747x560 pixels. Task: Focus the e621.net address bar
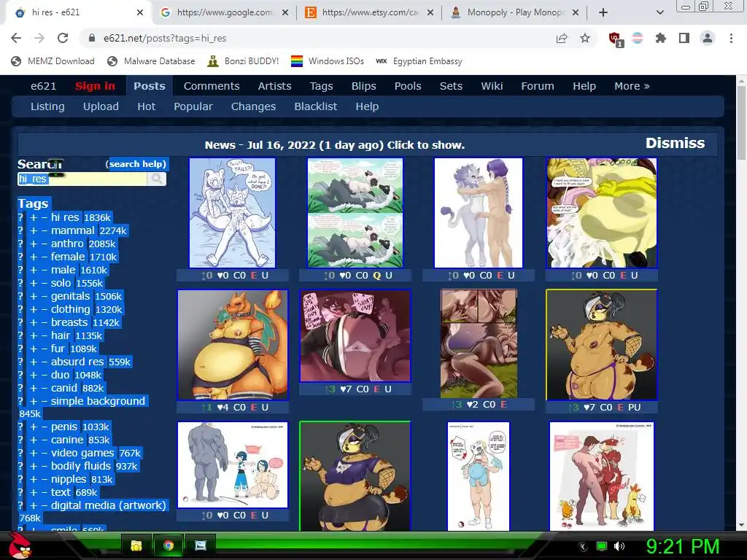coord(314,38)
